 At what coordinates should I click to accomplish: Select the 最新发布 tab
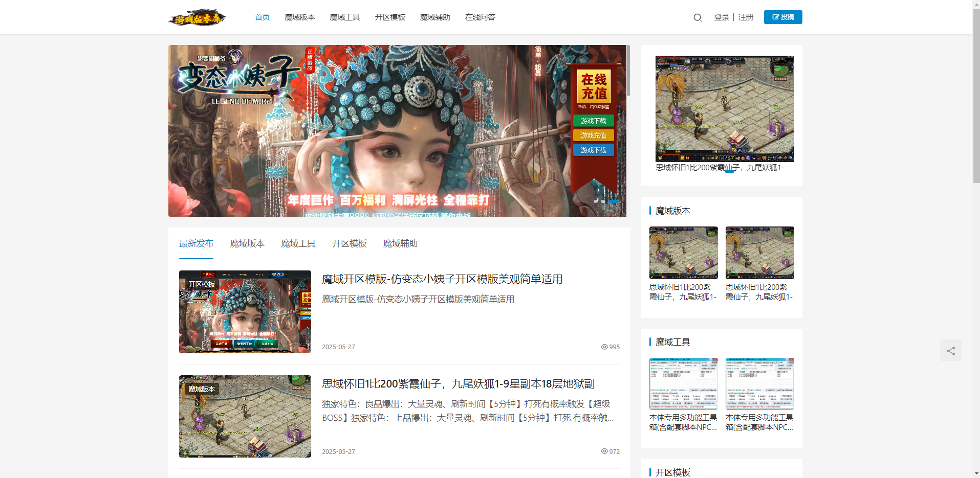pyautogui.click(x=196, y=243)
